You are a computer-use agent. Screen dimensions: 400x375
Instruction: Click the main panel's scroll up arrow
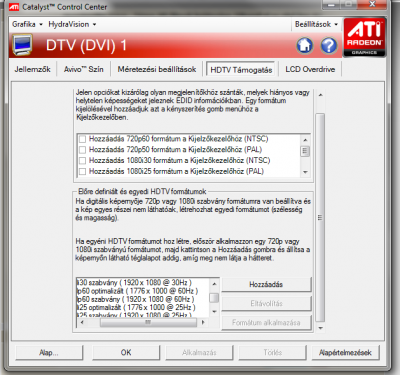click(x=320, y=95)
